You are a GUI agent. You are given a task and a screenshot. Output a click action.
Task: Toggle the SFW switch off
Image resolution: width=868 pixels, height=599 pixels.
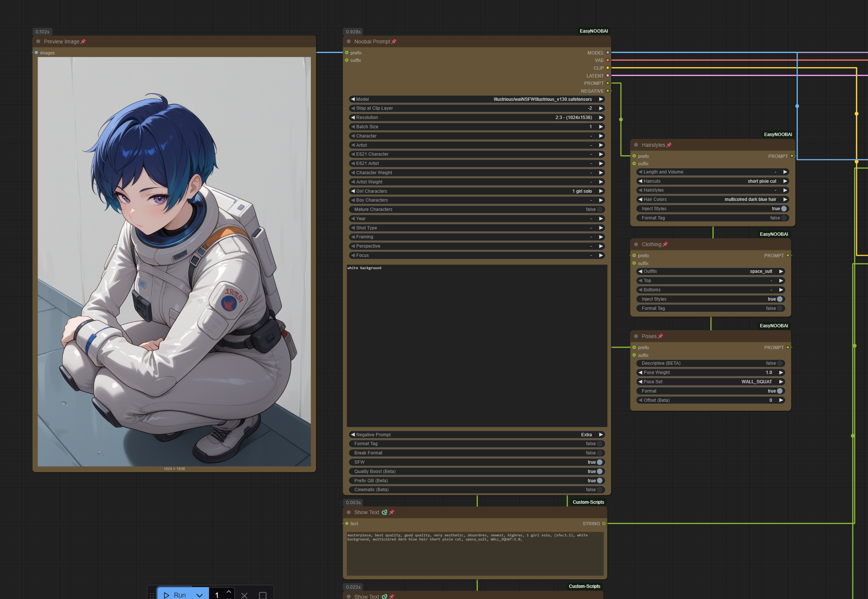(599, 462)
